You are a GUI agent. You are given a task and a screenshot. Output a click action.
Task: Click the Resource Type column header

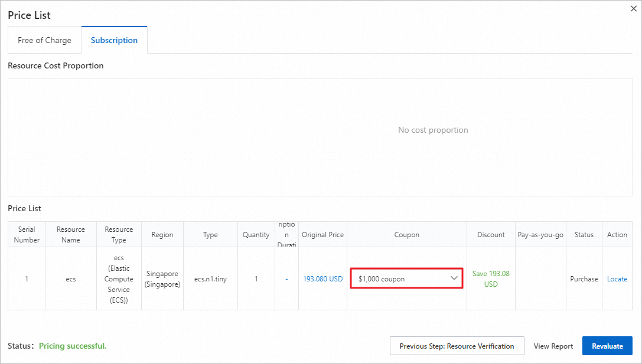coord(119,235)
